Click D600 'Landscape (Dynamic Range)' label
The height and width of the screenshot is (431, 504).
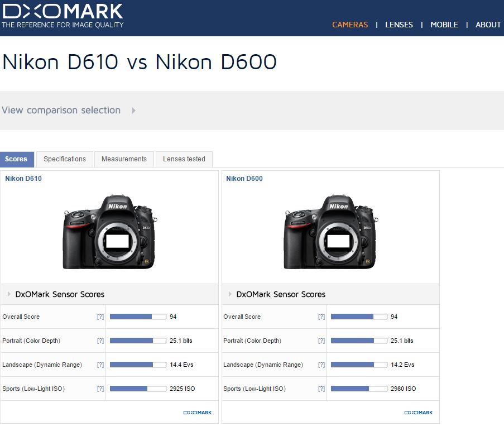pyautogui.click(x=263, y=365)
